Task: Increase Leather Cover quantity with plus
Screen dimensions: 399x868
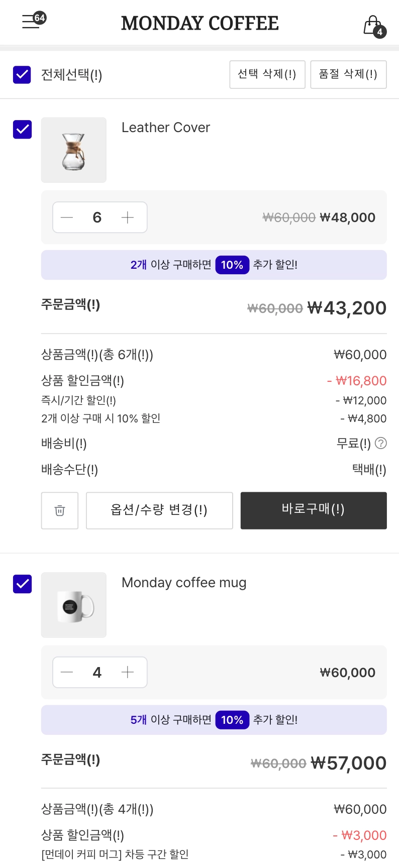Action: pyautogui.click(x=128, y=218)
